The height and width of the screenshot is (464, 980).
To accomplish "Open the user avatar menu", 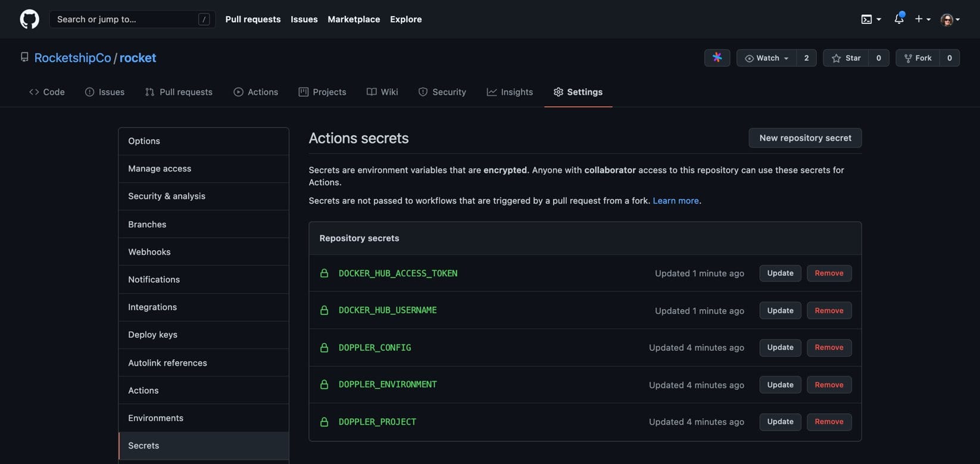I will point(950,19).
